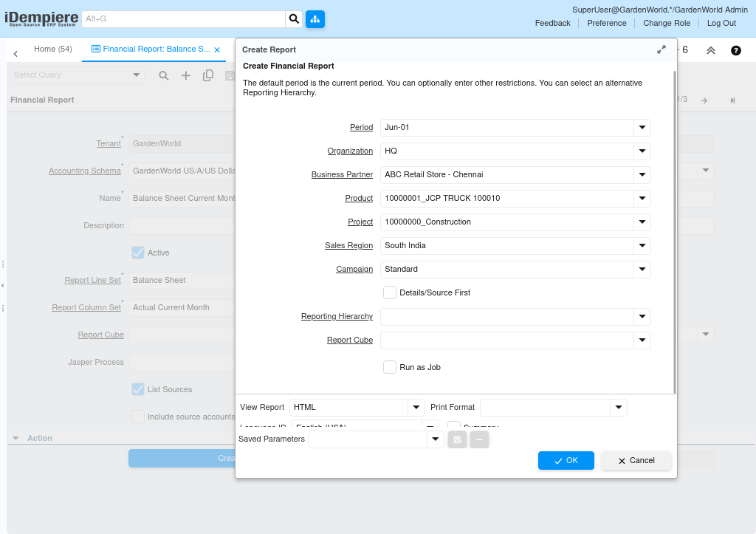Viewport: 756px width, 534px height.
Task: Expand the Create Report dialog
Action: pos(661,49)
